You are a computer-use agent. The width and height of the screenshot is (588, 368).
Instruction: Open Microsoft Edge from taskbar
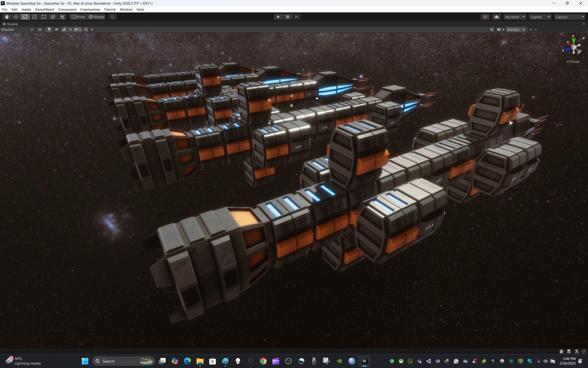click(187, 361)
